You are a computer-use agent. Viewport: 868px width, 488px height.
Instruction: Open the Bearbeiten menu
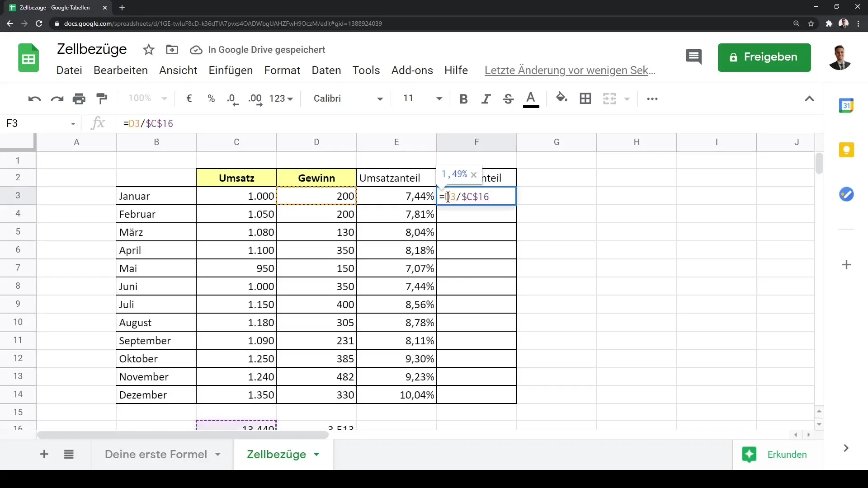[x=121, y=70]
